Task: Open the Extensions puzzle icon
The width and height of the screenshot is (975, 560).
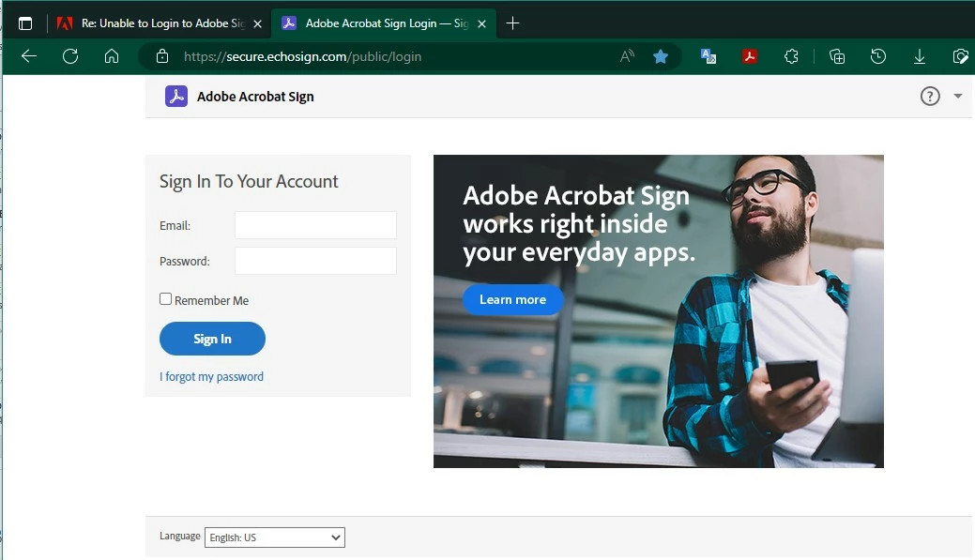Action: [x=791, y=56]
